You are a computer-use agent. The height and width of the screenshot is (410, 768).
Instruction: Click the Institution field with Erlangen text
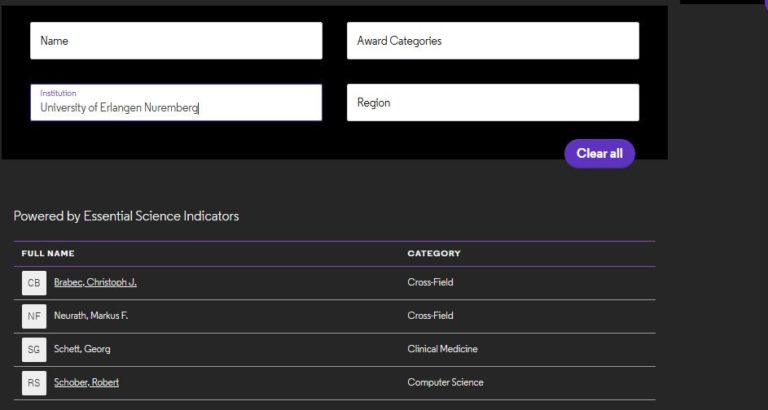[176, 103]
